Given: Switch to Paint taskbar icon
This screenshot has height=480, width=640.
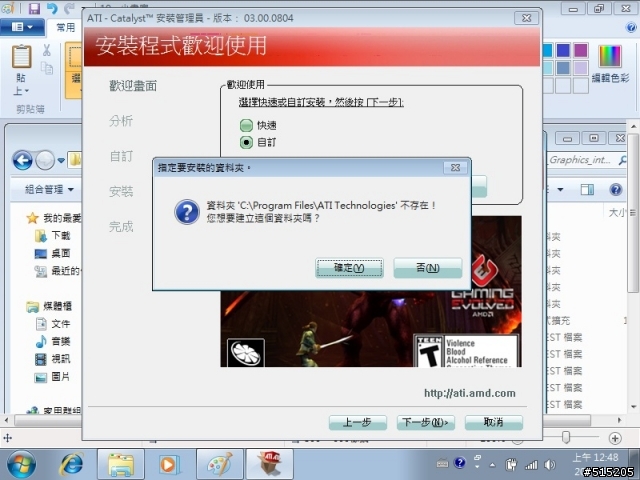Looking at the screenshot, I should (220, 464).
